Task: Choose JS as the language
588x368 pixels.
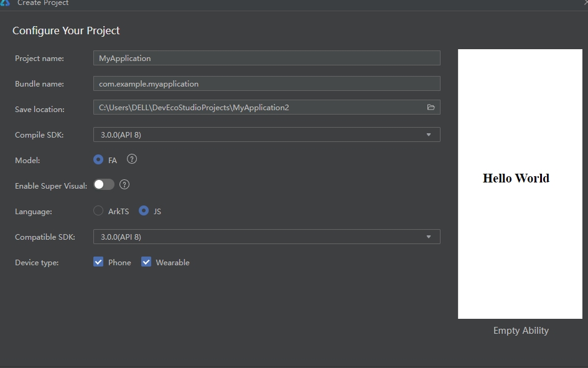Action: (144, 211)
